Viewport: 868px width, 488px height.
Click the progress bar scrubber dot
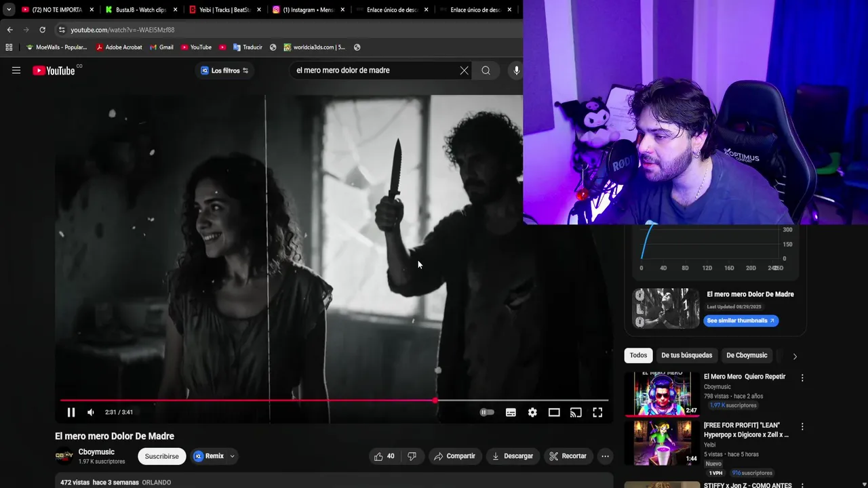[x=435, y=401]
